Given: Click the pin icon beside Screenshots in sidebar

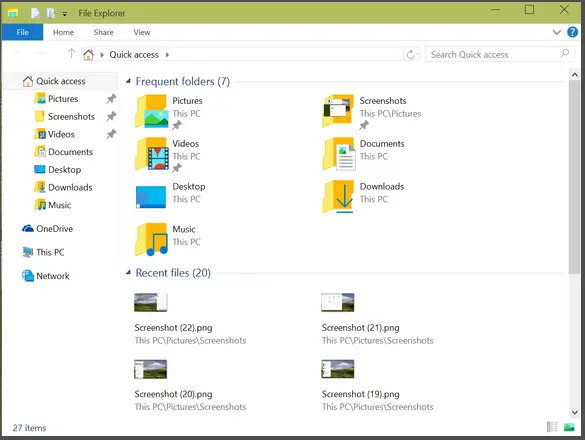Looking at the screenshot, I should [111, 116].
